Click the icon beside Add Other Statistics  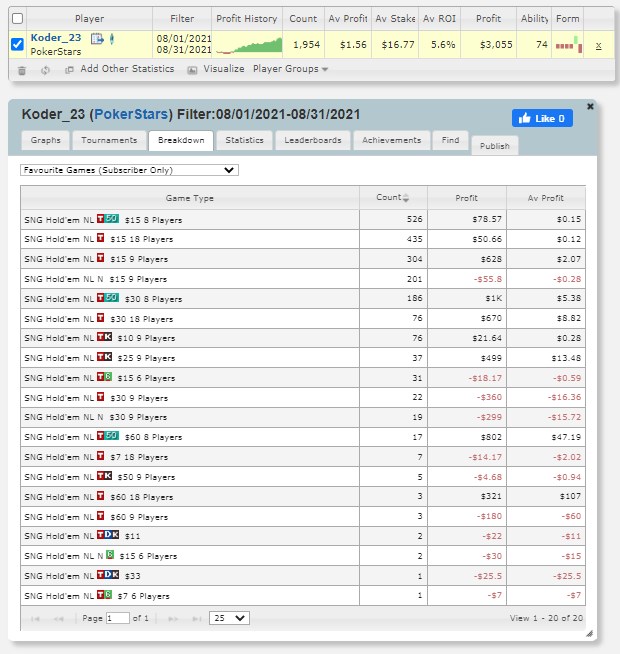(x=69, y=70)
